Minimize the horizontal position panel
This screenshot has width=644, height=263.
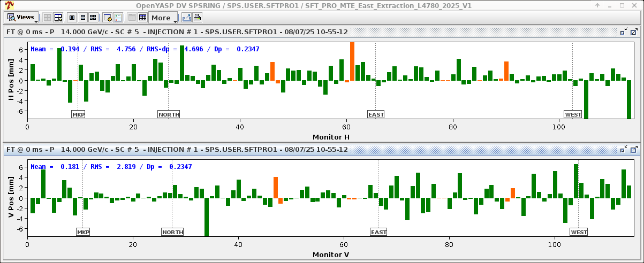point(624,32)
